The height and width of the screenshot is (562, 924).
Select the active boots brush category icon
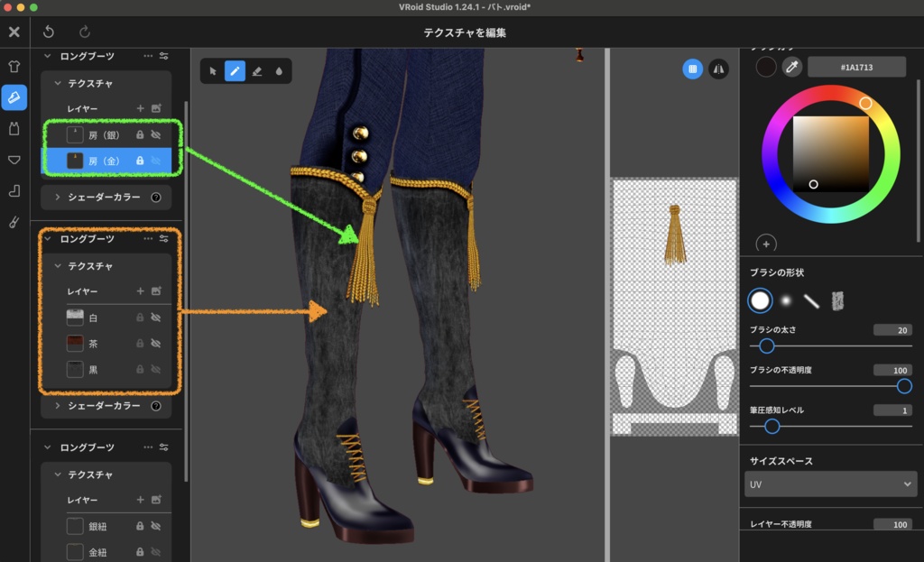(x=14, y=97)
